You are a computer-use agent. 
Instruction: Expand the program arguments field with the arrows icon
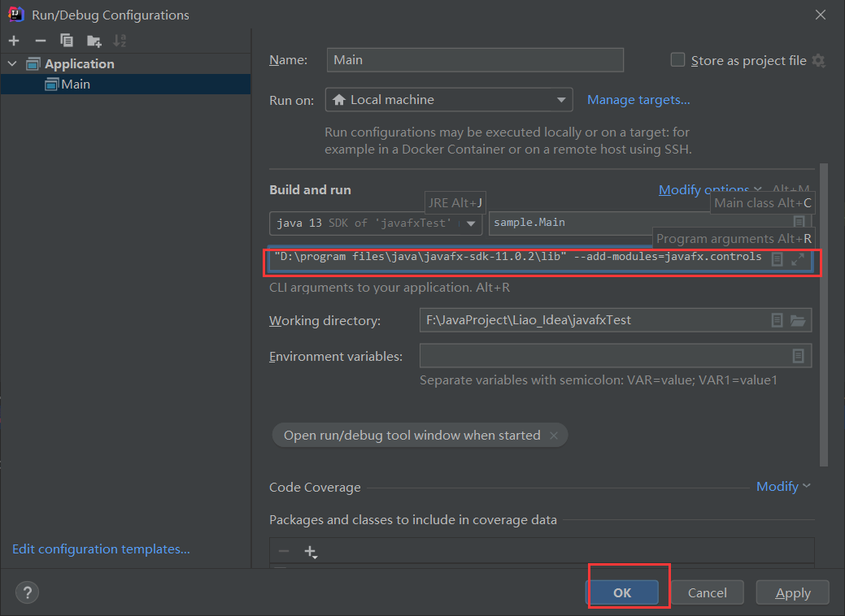tap(798, 259)
